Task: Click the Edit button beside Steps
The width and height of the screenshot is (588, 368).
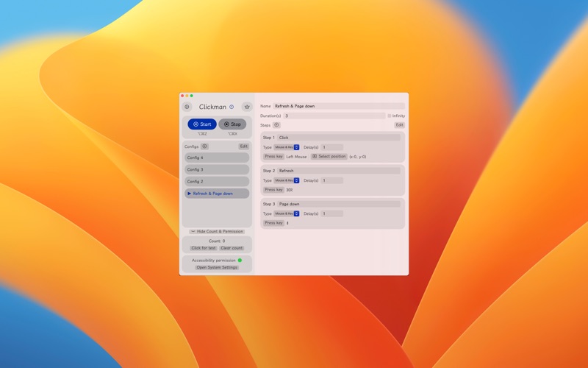Action: [399, 125]
